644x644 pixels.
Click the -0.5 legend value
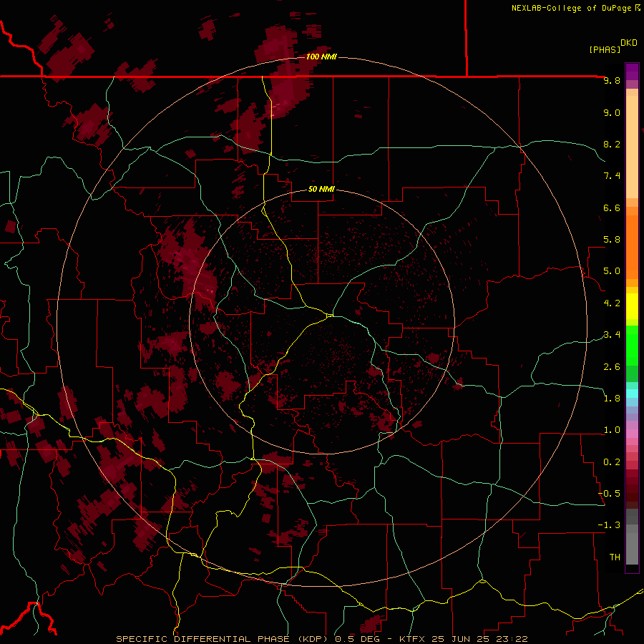tap(609, 494)
